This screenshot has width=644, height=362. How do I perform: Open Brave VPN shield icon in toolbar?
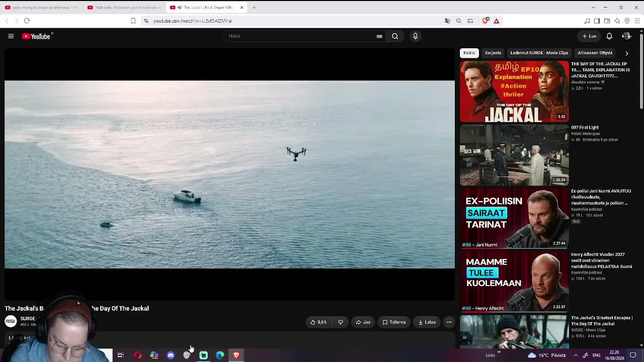[627, 21]
